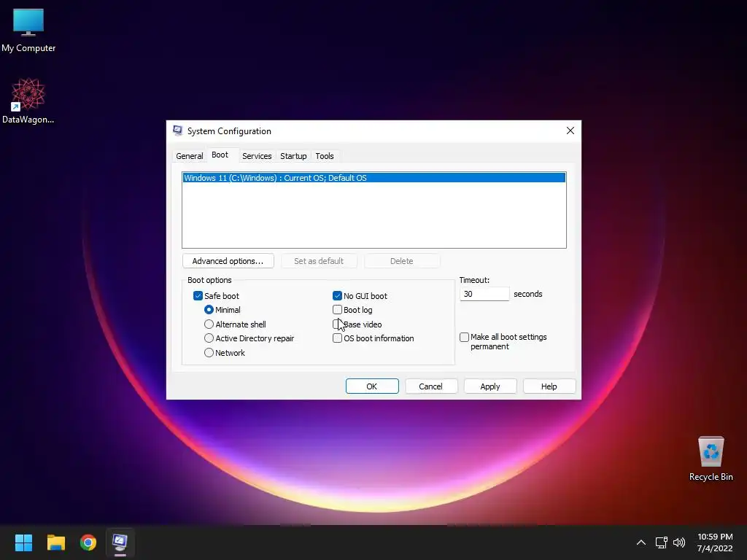Select the Windows 11 boot entry
Image resolution: width=747 pixels, height=560 pixels.
[x=374, y=178]
